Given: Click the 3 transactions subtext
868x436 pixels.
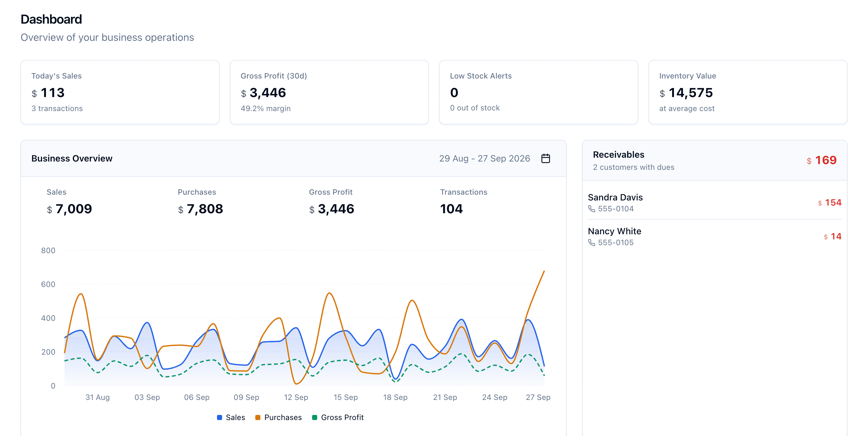Looking at the screenshot, I should click(57, 109).
